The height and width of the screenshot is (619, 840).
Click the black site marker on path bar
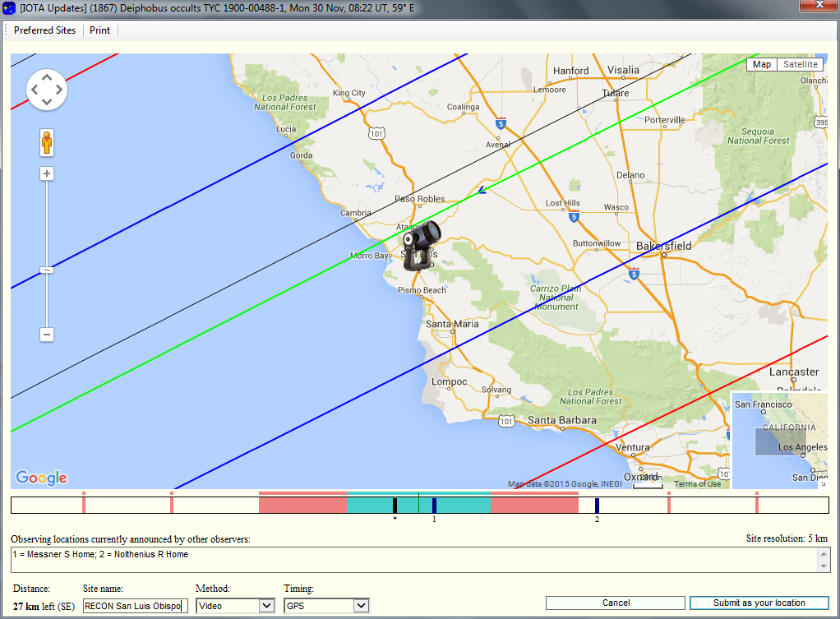coord(395,506)
